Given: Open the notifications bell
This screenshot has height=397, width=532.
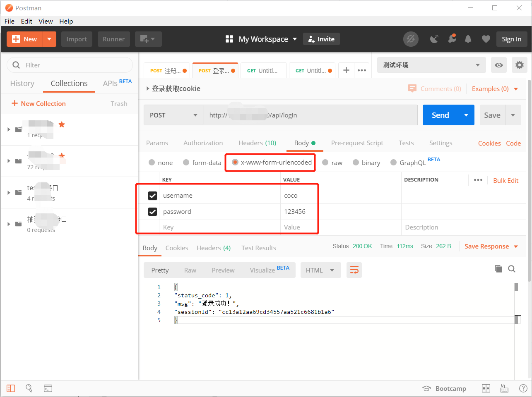Looking at the screenshot, I should (468, 39).
